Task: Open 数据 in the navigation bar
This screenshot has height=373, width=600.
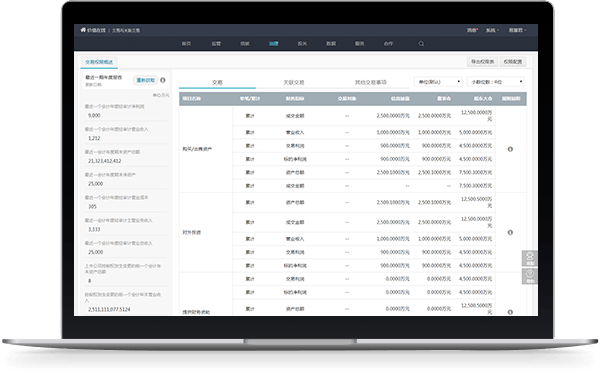Action: coord(331,44)
